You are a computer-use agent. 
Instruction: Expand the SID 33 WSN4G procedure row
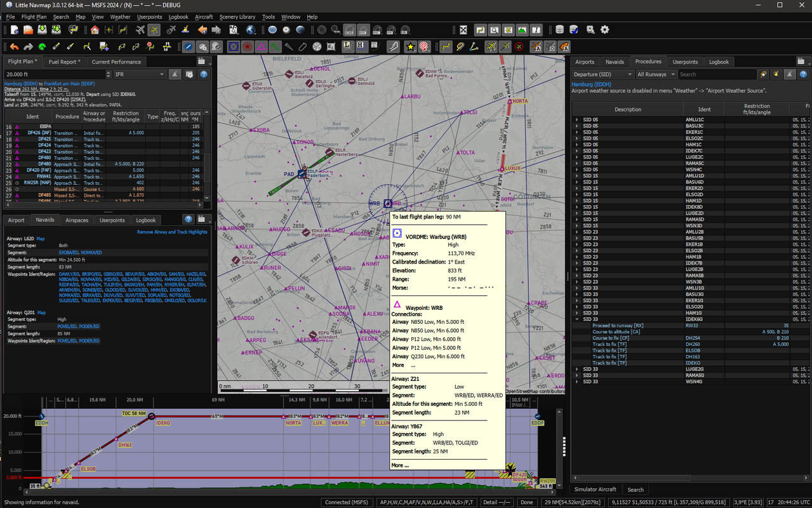[576, 381]
